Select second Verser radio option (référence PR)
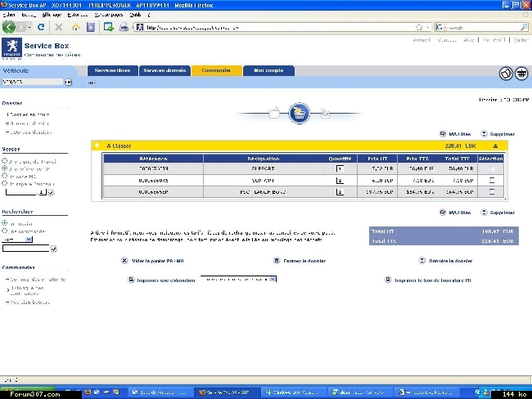The image size is (532, 399). tap(4, 168)
